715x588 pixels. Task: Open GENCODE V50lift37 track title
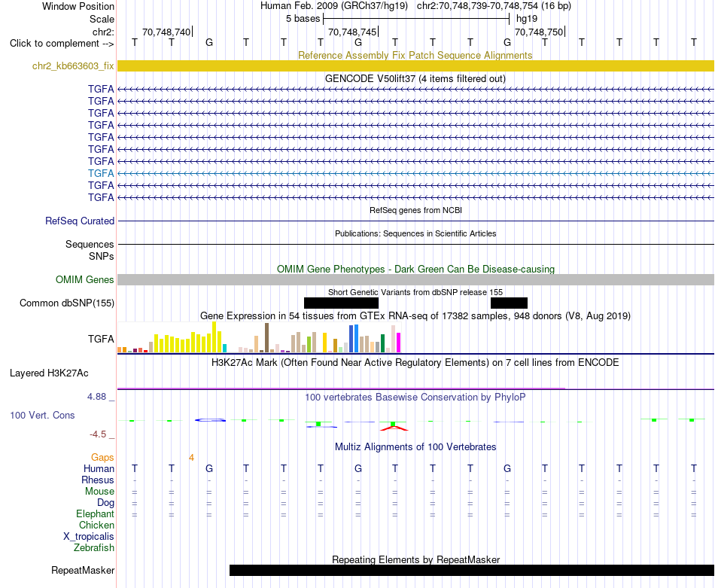coord(415,78)
